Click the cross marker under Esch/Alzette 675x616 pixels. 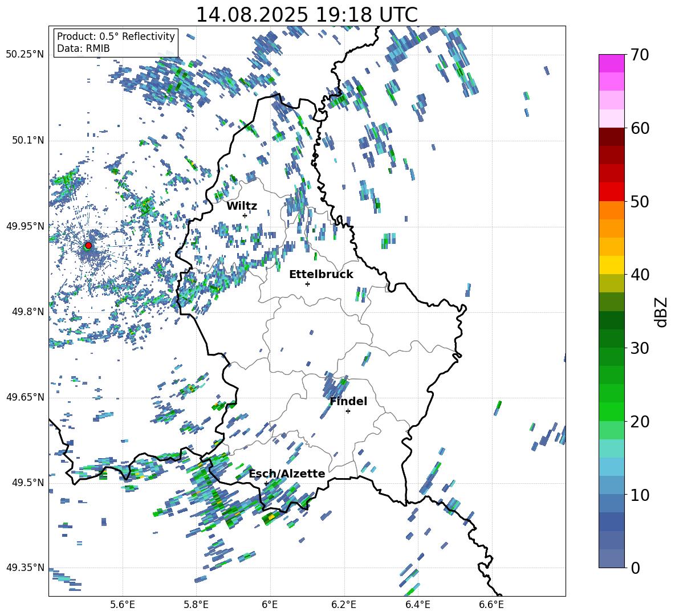tap(266, 483)
